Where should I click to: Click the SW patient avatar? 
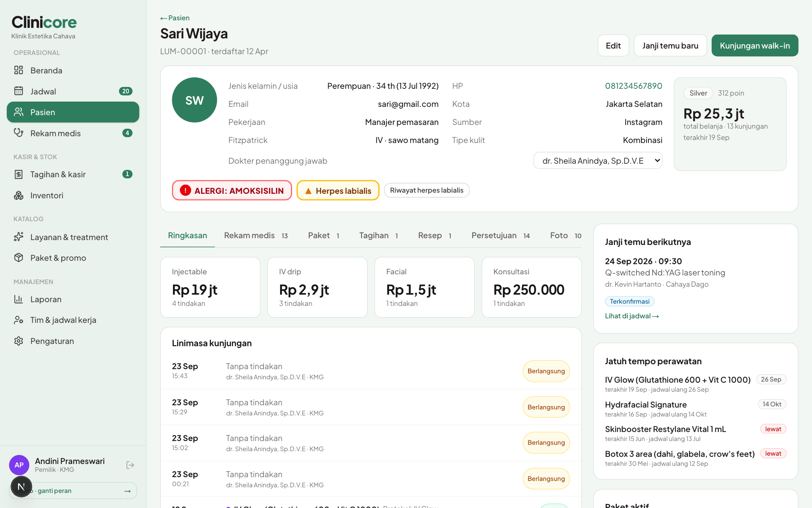click(194, 100)
